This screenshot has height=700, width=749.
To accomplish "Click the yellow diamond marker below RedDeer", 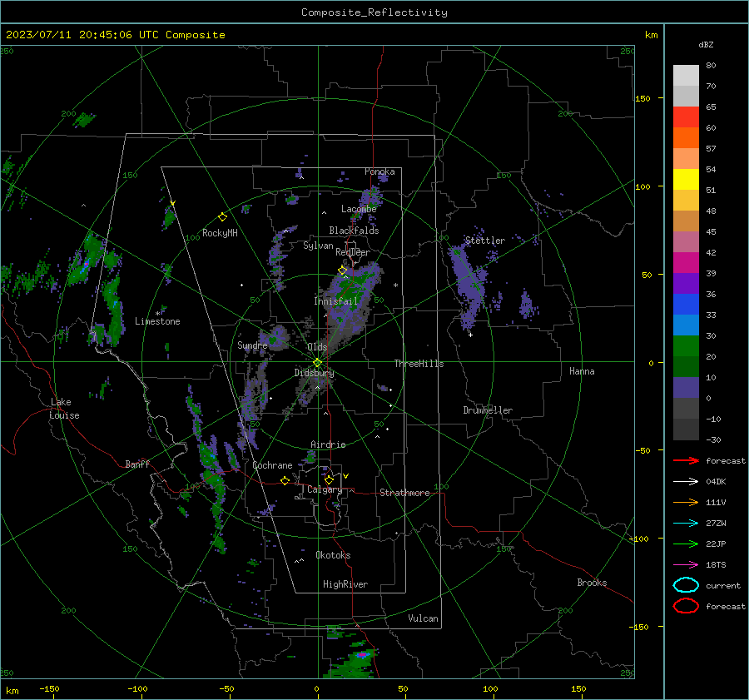I will (x=342, y=271).
